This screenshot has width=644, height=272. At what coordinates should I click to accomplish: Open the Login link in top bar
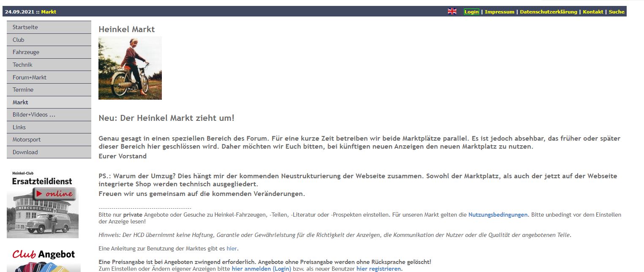tap(471, 12)
